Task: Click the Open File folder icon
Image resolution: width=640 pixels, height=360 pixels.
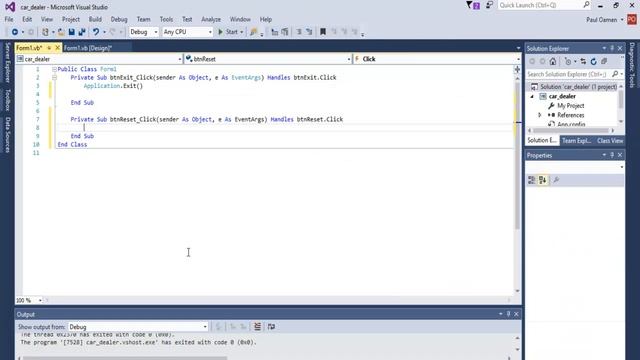Action: [61, 32]
